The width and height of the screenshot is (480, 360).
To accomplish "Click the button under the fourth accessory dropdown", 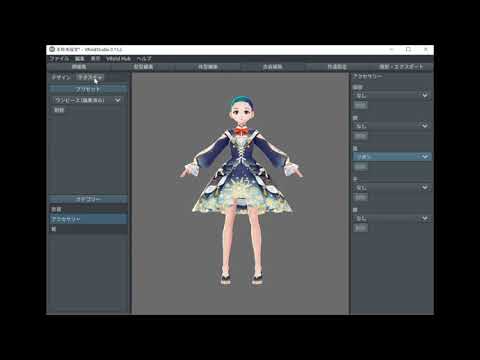I will [360, 197].
